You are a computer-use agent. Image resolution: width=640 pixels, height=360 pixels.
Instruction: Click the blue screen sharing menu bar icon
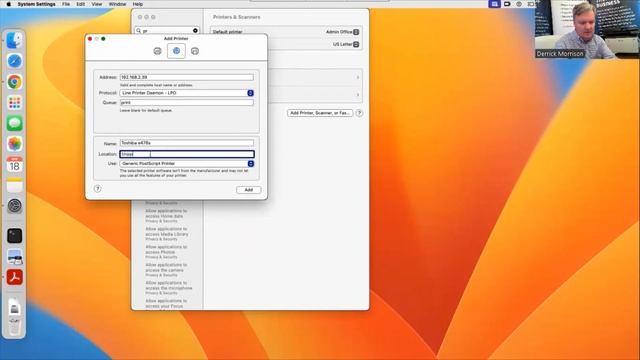[x=494, y=4]
